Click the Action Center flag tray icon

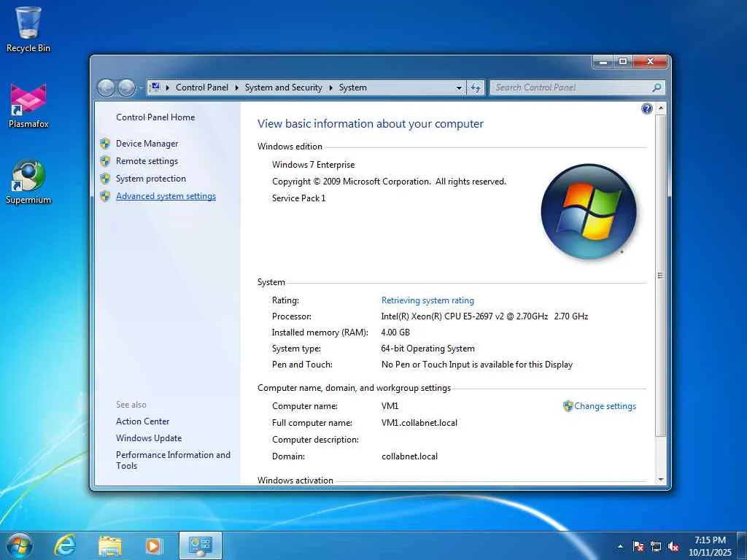point(638,547)
